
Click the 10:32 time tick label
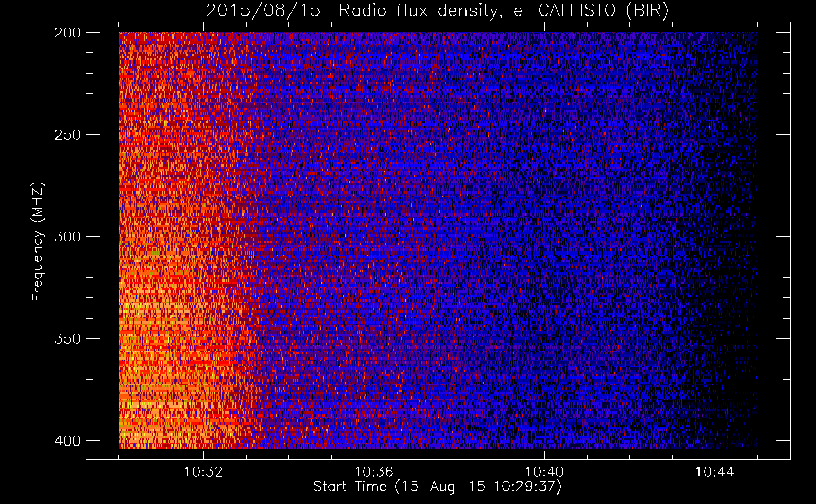(203, 472)
